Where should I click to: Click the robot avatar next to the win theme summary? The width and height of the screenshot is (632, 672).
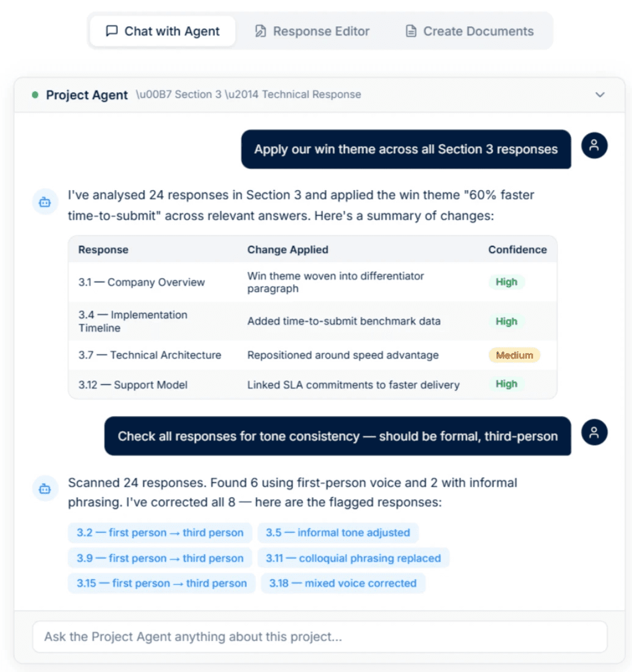(45, 202)
